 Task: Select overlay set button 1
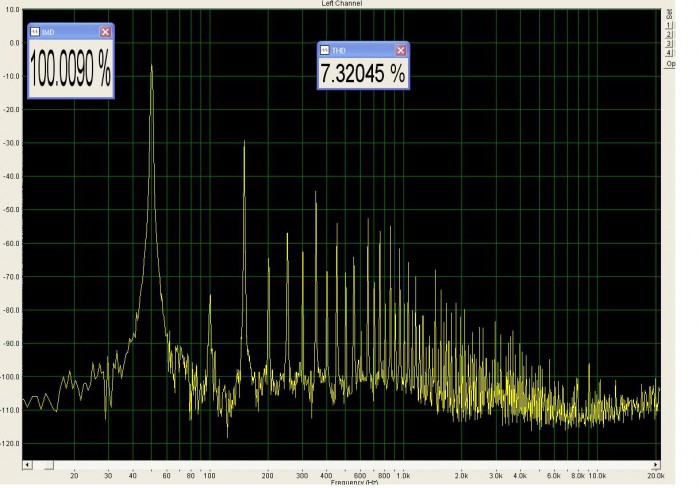point(669,25)
